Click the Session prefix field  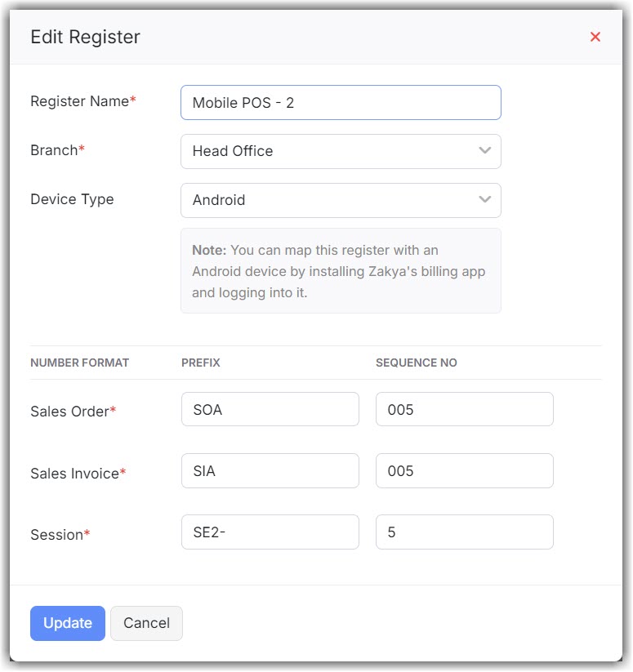(x=270, y=532)
